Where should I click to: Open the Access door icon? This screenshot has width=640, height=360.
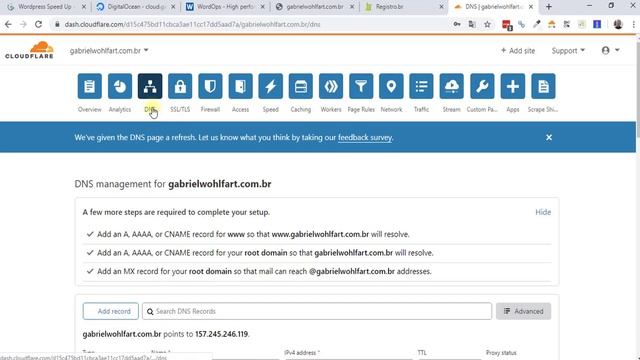click(240, 86)
